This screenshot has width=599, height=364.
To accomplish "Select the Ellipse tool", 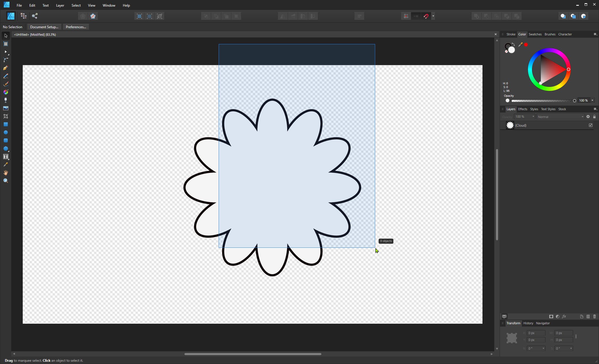I will 6,132.
